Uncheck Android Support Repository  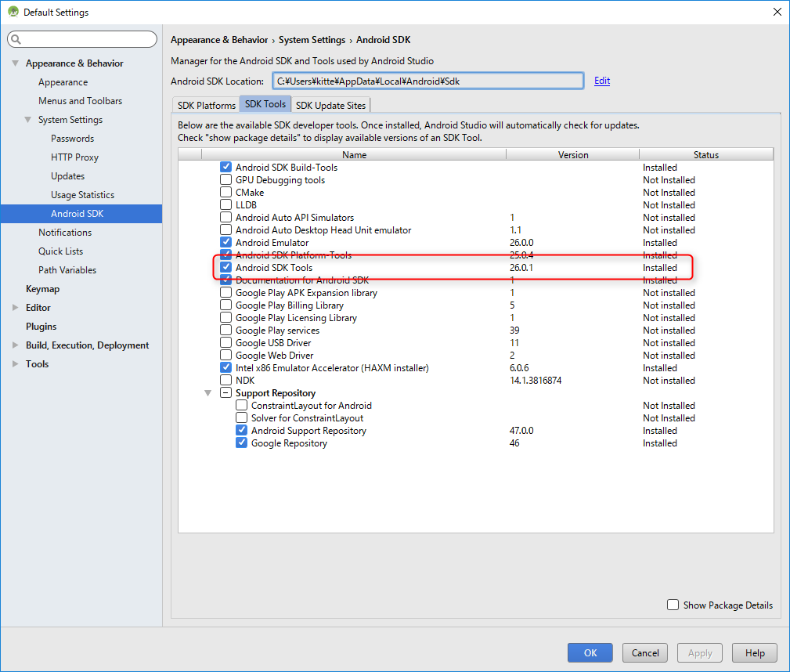point(241,431)
